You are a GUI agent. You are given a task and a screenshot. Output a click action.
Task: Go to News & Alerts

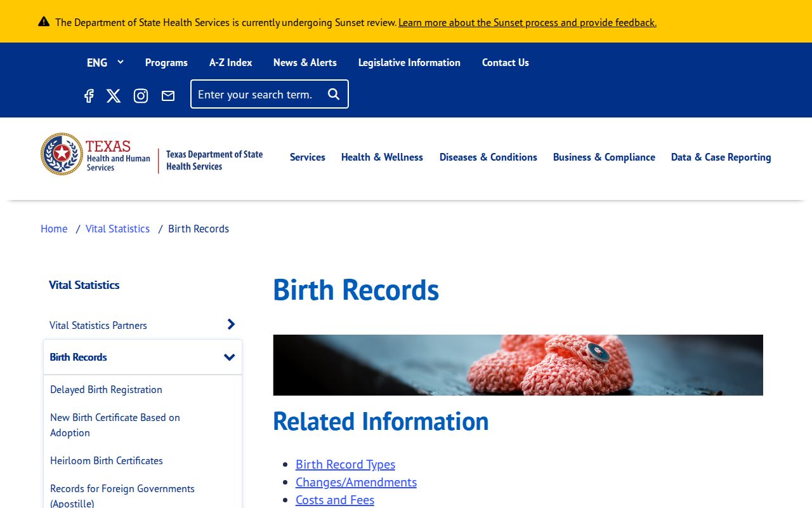(x=305, y=62)
